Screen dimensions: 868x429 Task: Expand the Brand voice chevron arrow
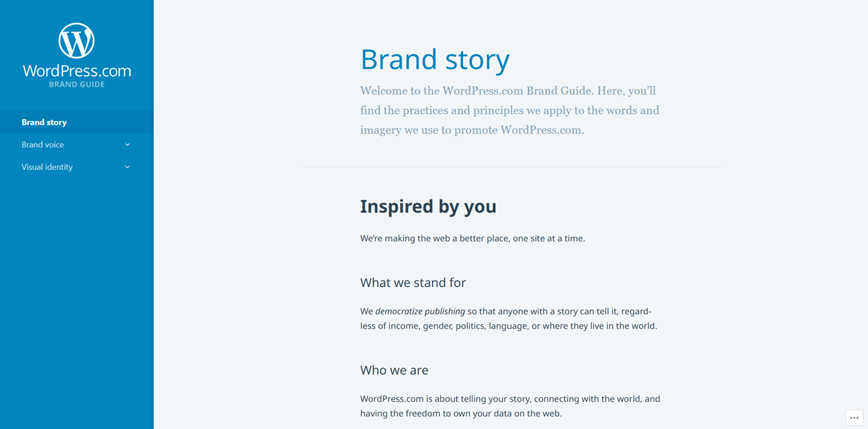click(127, 145)
